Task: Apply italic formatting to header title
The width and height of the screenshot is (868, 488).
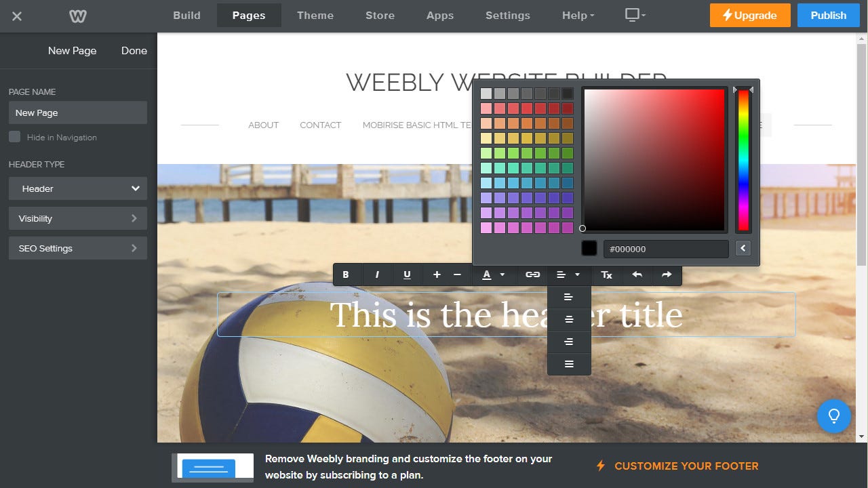Action: click(x=377, y=274)
